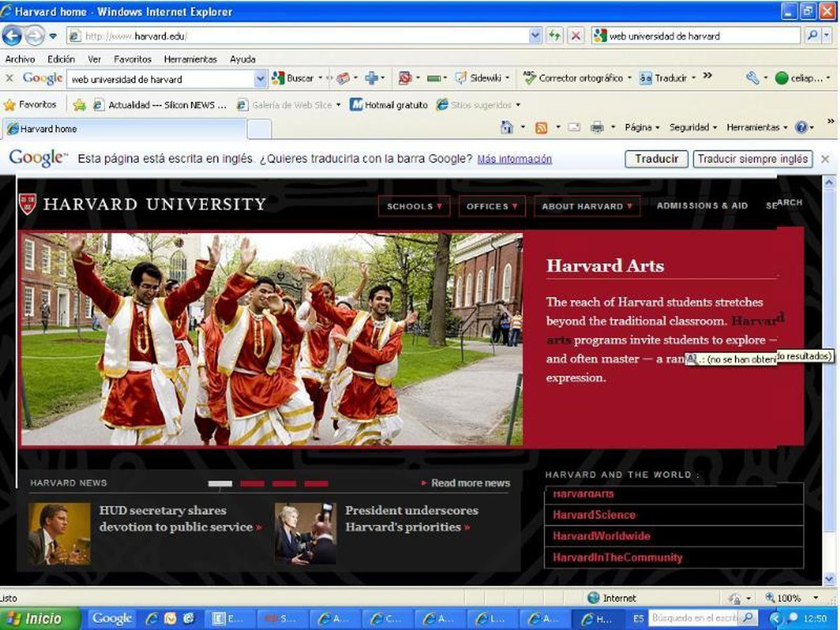The width and height of the screenshot is (840, 630).
Task: Open the Página command bar menu
Action: coord(641,127)
